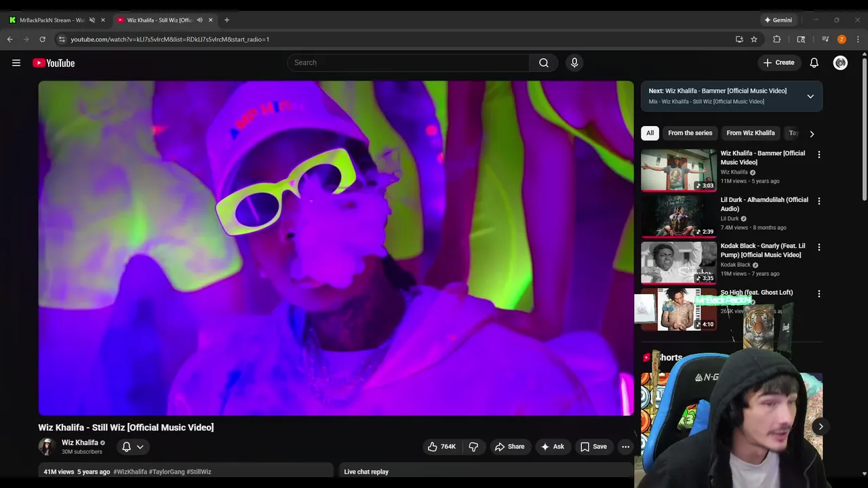Viewport: 868px width, 488px height.
Task: Open the Wiz Khalifa channel name link
Action: pos(80,443)
